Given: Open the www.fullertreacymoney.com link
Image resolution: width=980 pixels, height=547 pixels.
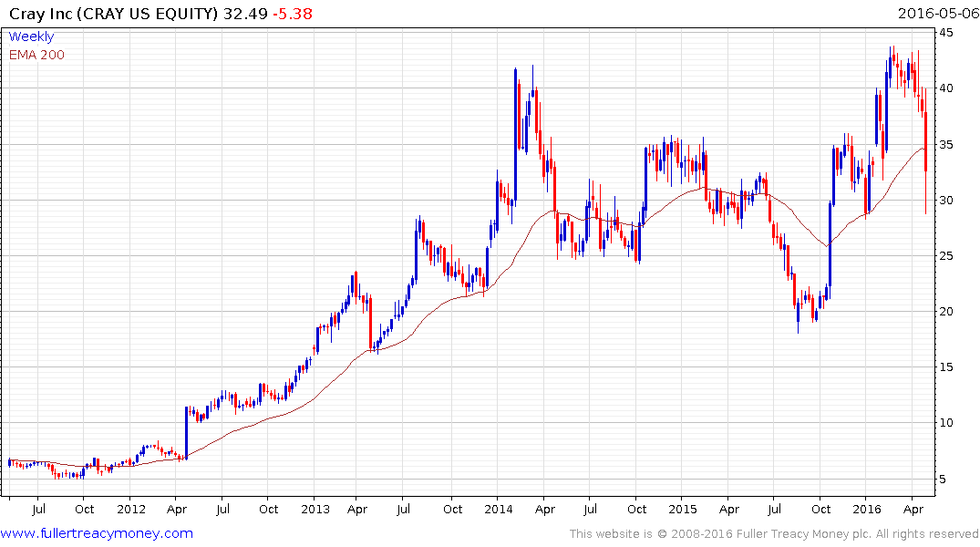Looking at the screenshot, I should (x=97, y=533).
